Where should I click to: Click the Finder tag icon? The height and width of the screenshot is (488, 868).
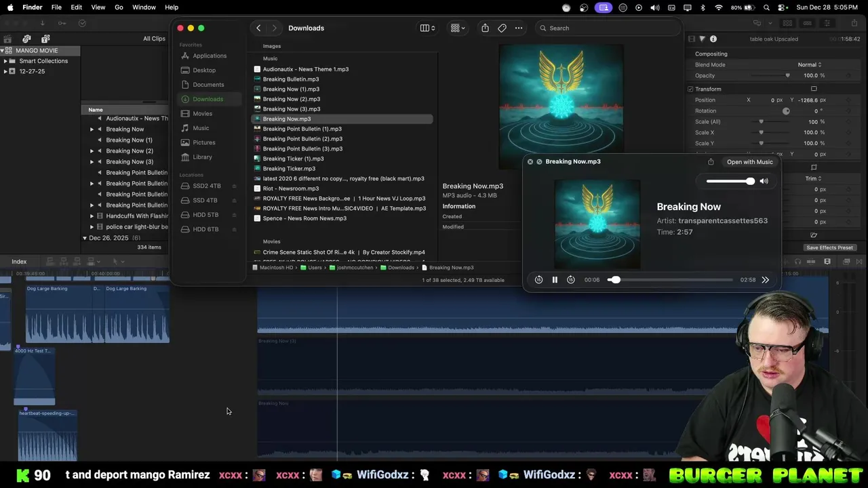click(x=502, y=28)
